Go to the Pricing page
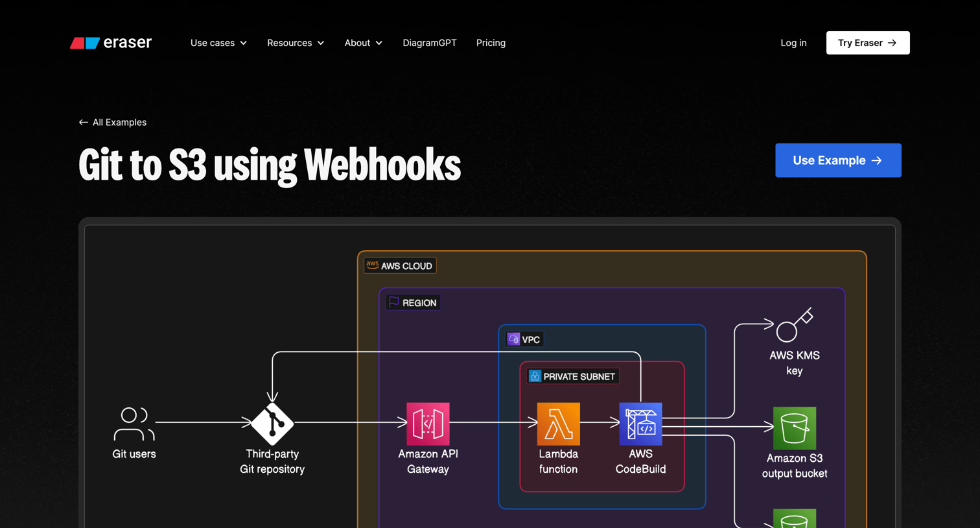The height and width of the screenshot is (528, 980). coord(491,43)
